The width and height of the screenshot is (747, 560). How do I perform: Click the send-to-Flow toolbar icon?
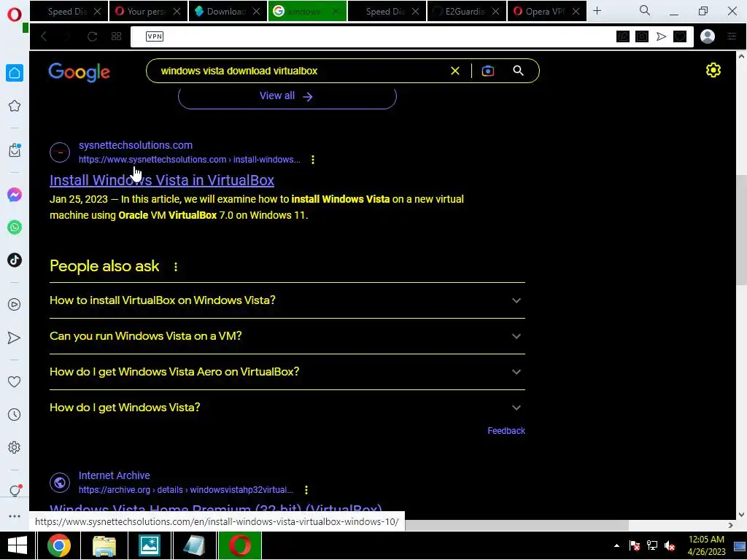coord(661,36)
